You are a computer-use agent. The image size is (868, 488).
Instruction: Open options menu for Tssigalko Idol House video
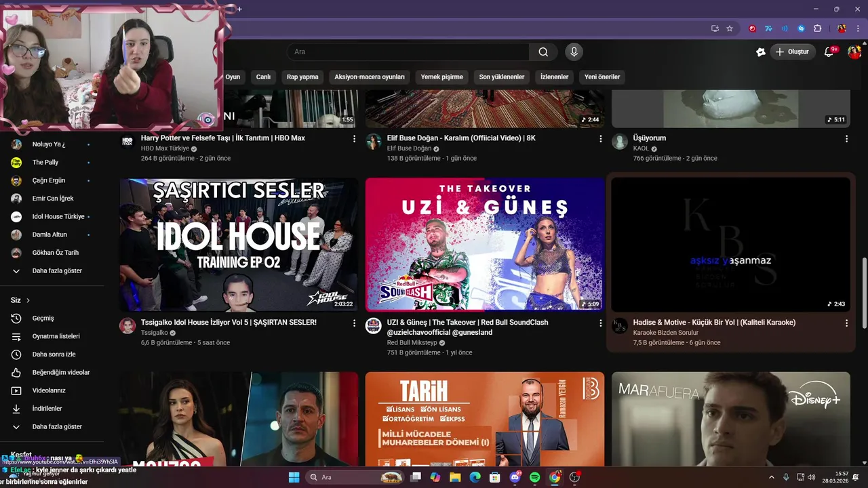tap(354, 323)
